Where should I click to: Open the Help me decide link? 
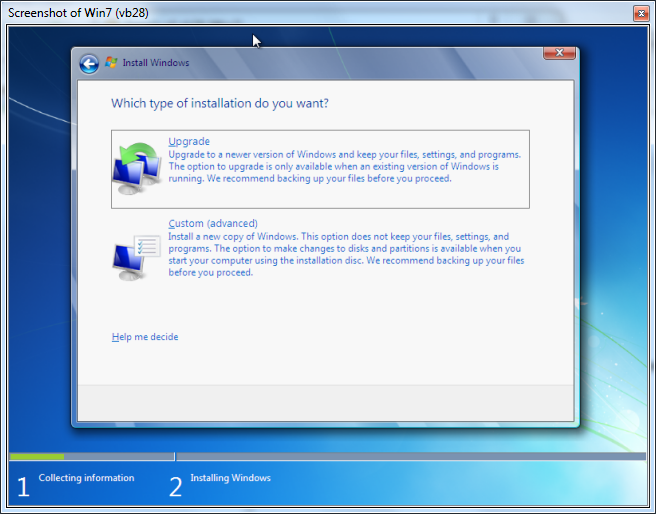click(145, 337)
